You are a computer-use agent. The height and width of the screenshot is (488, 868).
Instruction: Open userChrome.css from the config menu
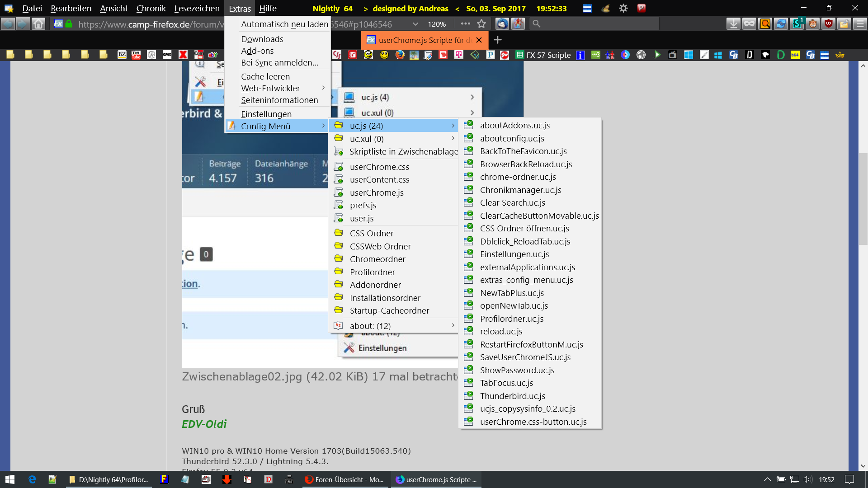379,167
